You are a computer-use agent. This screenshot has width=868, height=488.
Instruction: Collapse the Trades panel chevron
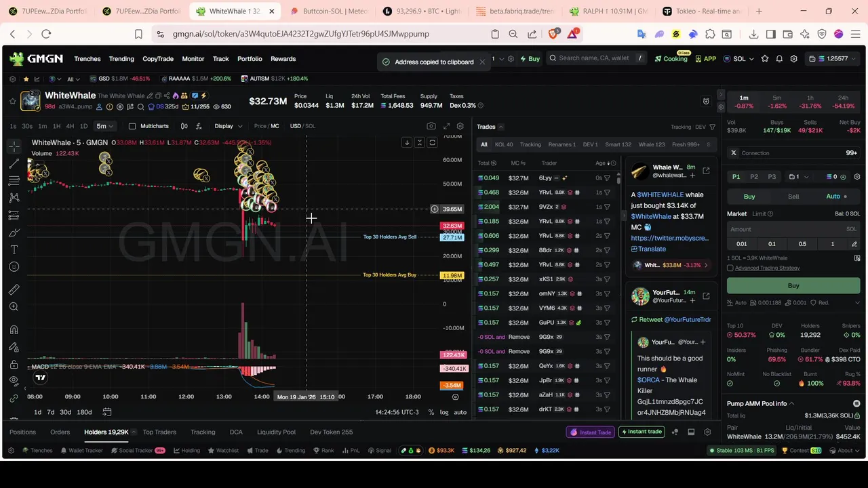coord(501,127)
